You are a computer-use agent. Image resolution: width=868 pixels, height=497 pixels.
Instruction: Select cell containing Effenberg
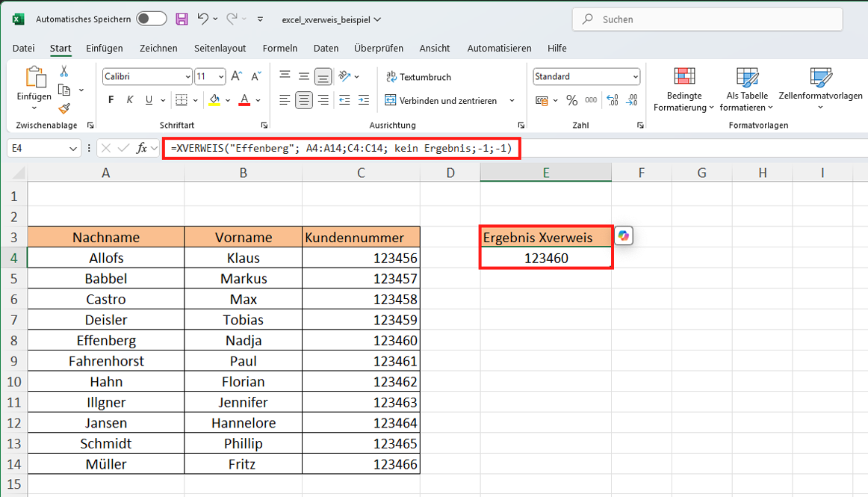[x=106, y=340]
